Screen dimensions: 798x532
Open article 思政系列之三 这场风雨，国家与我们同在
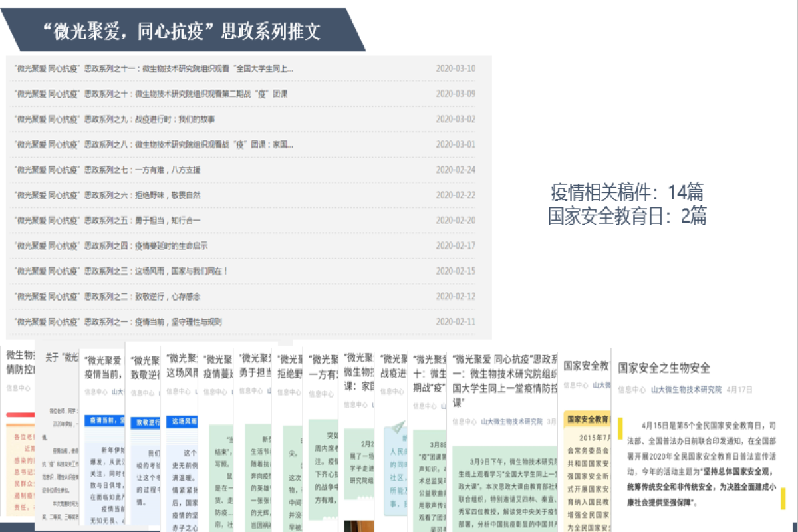pos(121,271)
